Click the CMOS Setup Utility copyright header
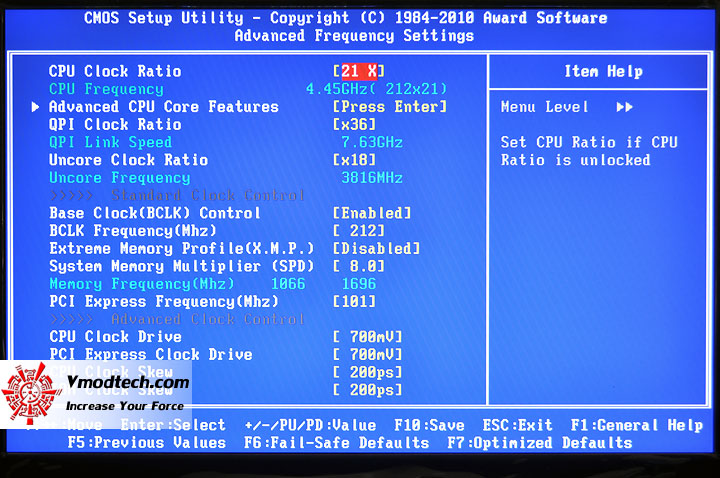 (x=345, y=18)
